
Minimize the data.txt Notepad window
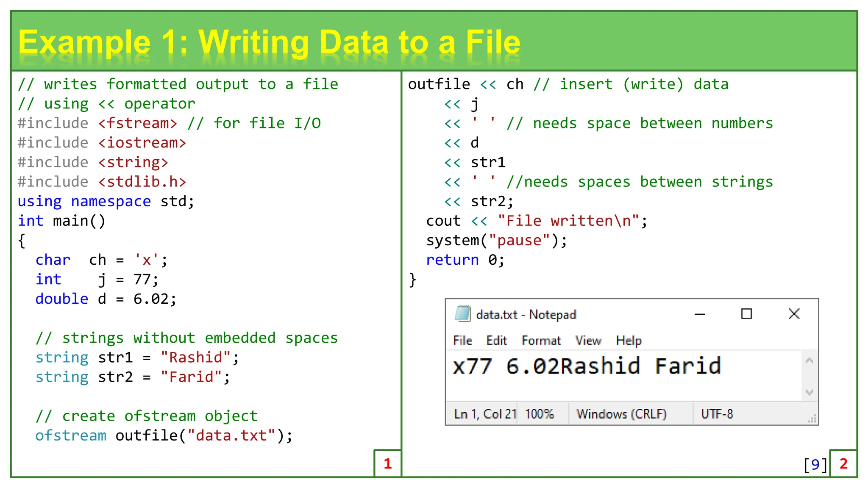pos(700,314)
